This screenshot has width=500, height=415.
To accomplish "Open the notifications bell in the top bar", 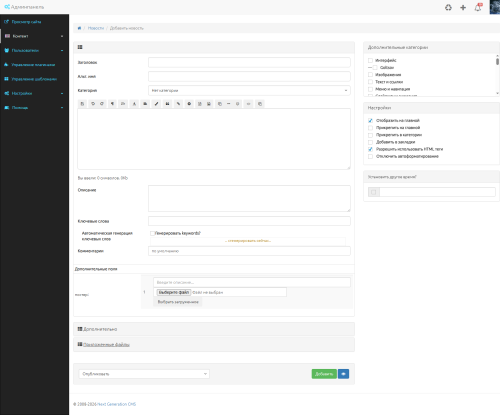I will click(478, 7).
